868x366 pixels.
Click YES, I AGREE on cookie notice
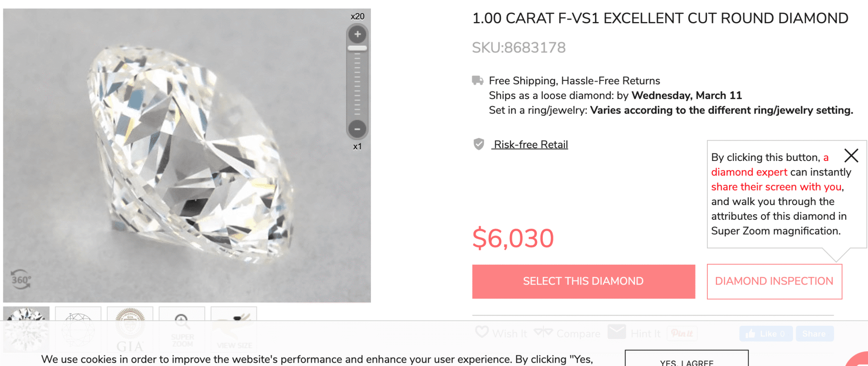pyautogui.click(x=686, y=362)
